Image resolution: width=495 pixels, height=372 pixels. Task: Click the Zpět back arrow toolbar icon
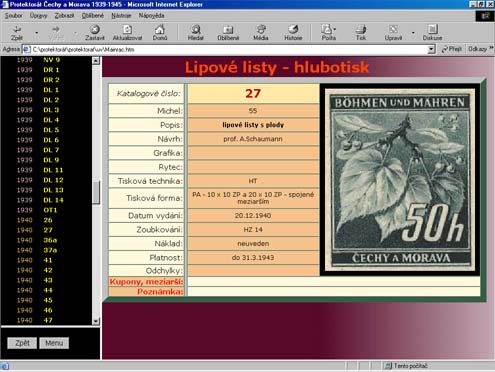17,29
